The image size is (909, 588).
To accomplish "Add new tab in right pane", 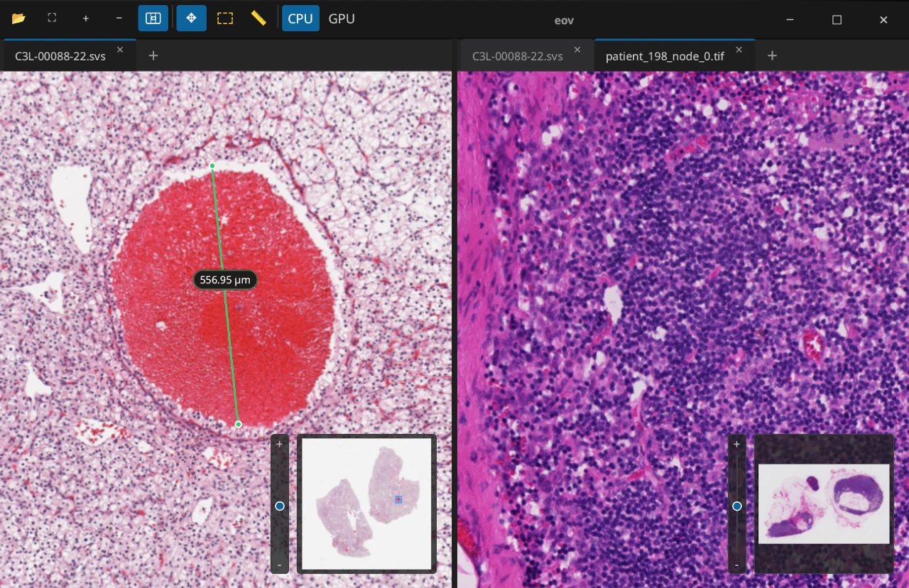I will (x=773, y=56).
